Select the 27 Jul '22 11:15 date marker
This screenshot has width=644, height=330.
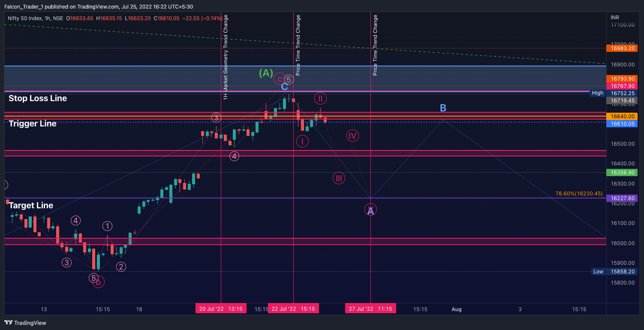(x=370, y=309)
